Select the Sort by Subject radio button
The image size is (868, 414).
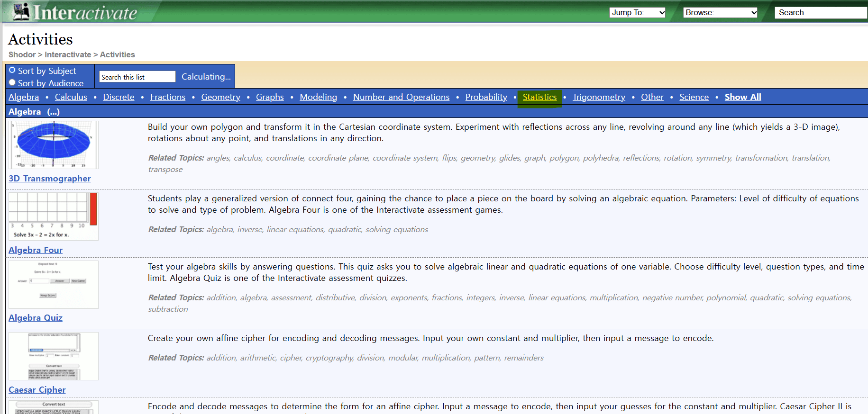(12, 70)
